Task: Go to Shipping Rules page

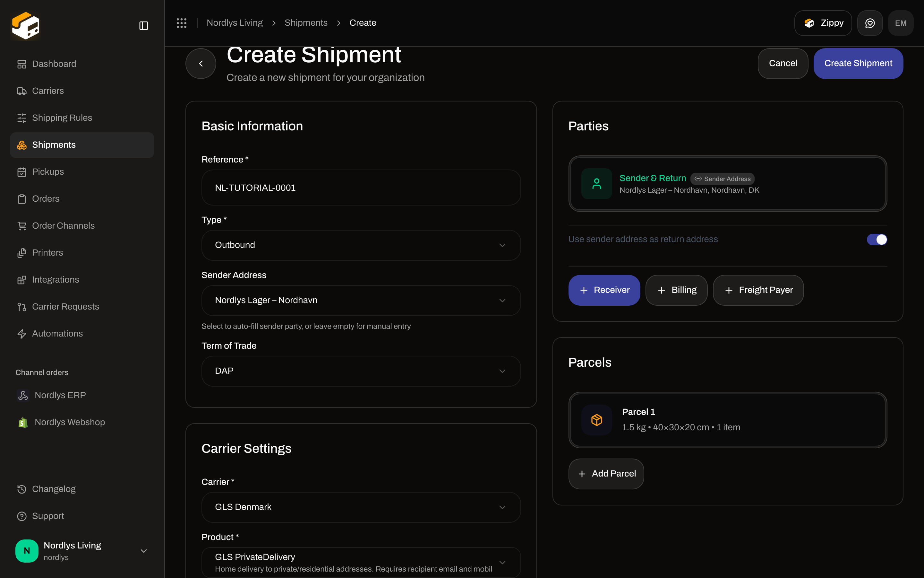Action: (x=82, y=118)
